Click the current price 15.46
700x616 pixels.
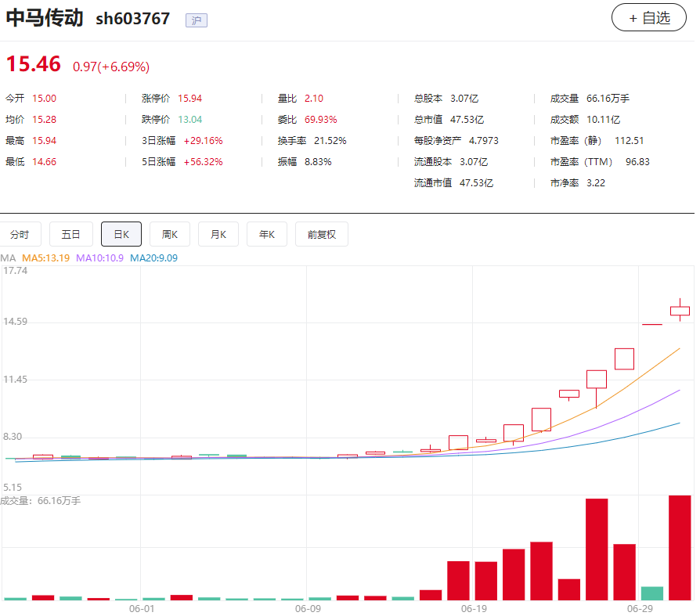pyautogui.click(x=34, y=64)
